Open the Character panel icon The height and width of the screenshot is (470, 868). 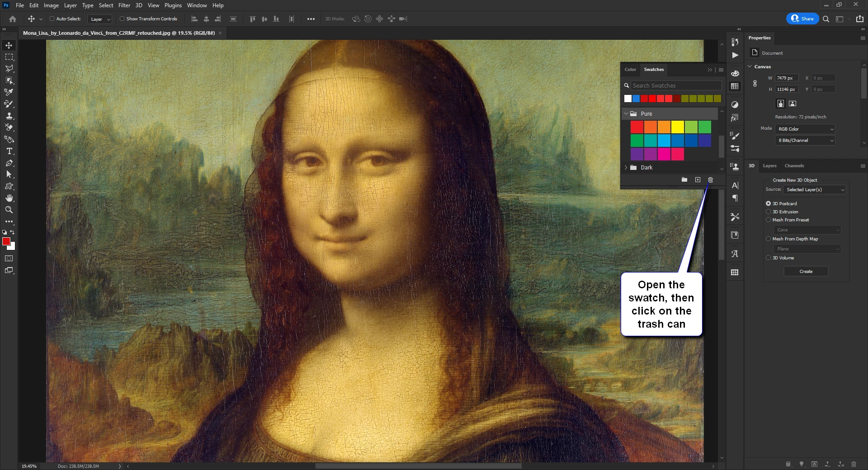point(735,185)
